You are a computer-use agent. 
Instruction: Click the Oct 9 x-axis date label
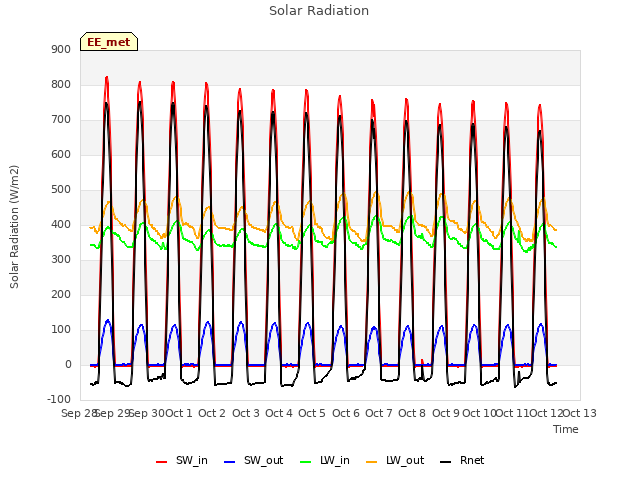coord(446,413)
